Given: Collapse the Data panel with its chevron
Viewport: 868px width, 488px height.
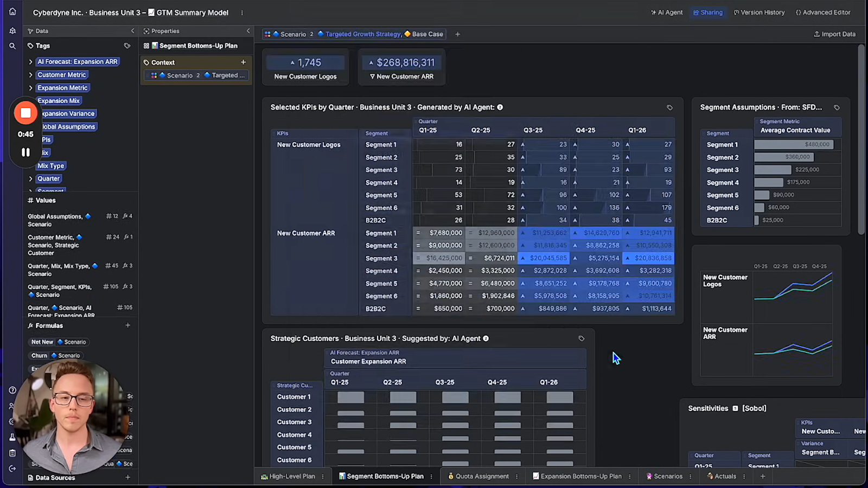Looking at the screenshot, I should pos(133,31).
